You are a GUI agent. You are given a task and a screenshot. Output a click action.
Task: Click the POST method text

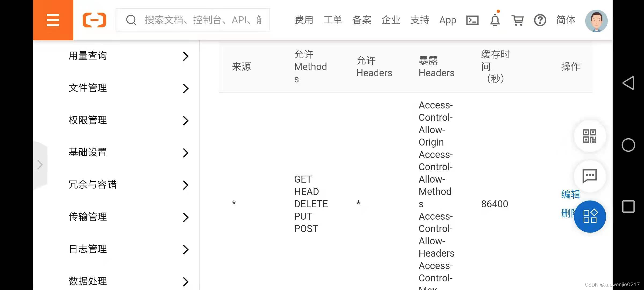tap(306, 229)
